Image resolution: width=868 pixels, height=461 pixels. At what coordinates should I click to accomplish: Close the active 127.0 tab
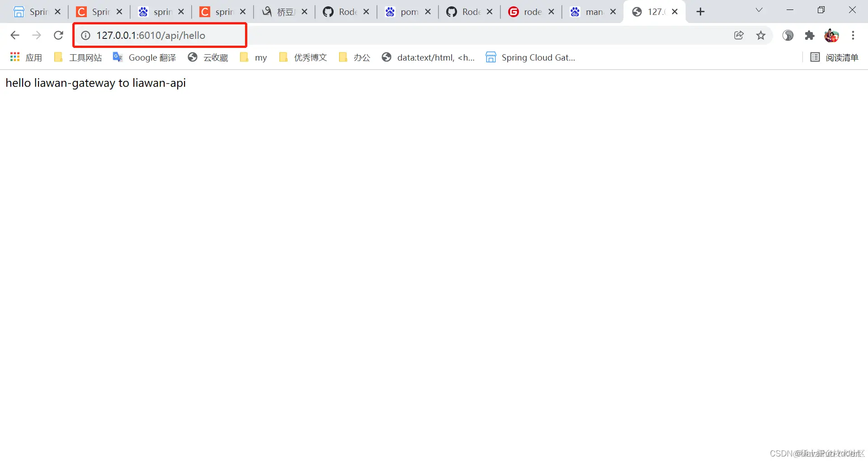(675, 12)
